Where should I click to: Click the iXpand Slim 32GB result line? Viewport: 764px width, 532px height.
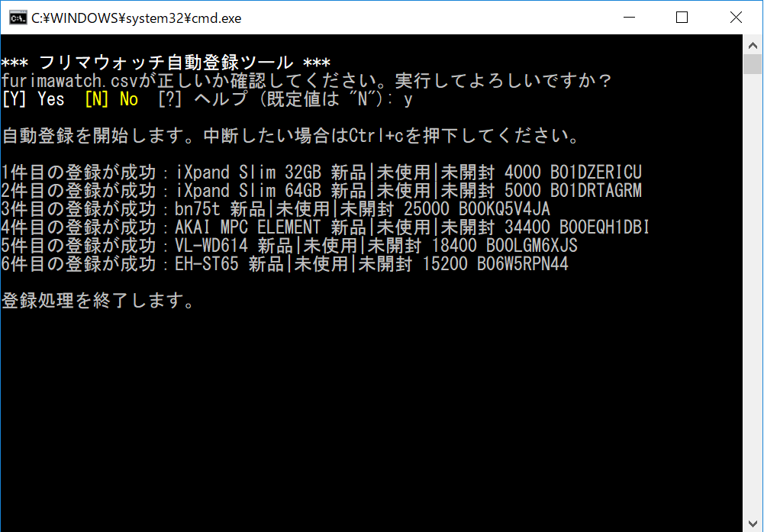321,172
